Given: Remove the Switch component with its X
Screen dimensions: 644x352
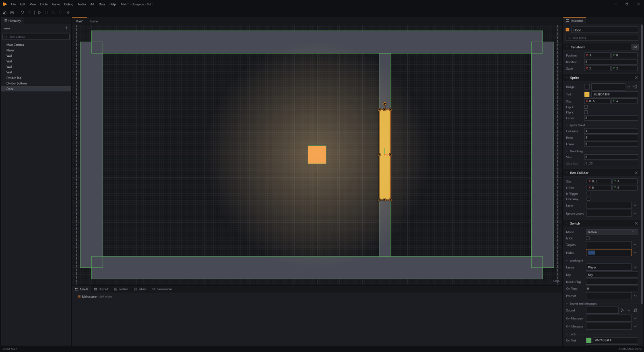Looking at the screenshot, I should coord(636,224).
